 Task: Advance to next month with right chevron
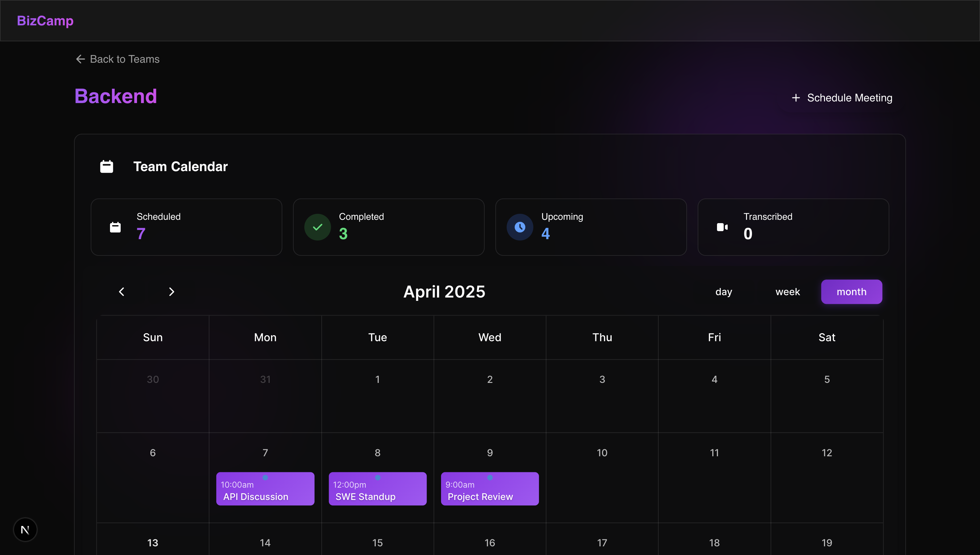click(x=171, y=292)
